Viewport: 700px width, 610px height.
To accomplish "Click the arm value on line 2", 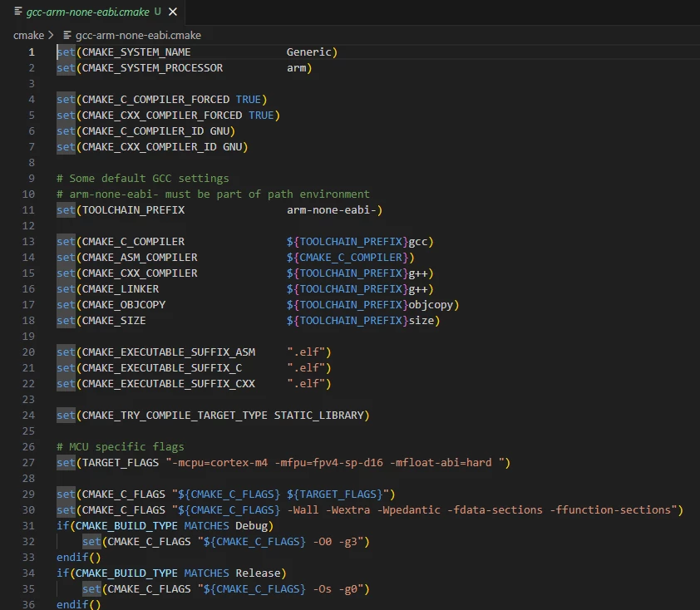I will coord(296,68).
